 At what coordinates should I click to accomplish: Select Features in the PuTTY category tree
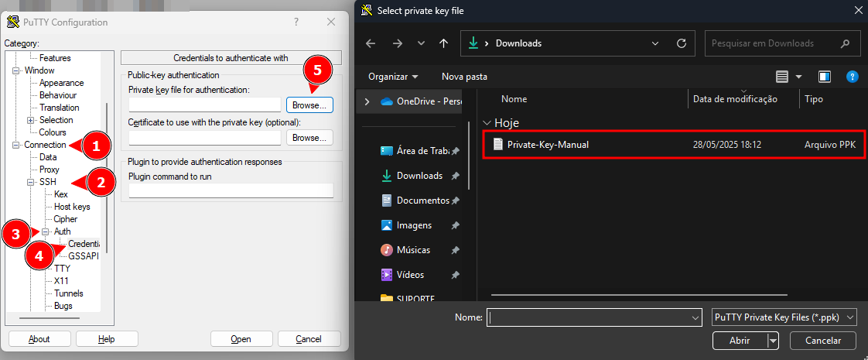pos(55,58)
